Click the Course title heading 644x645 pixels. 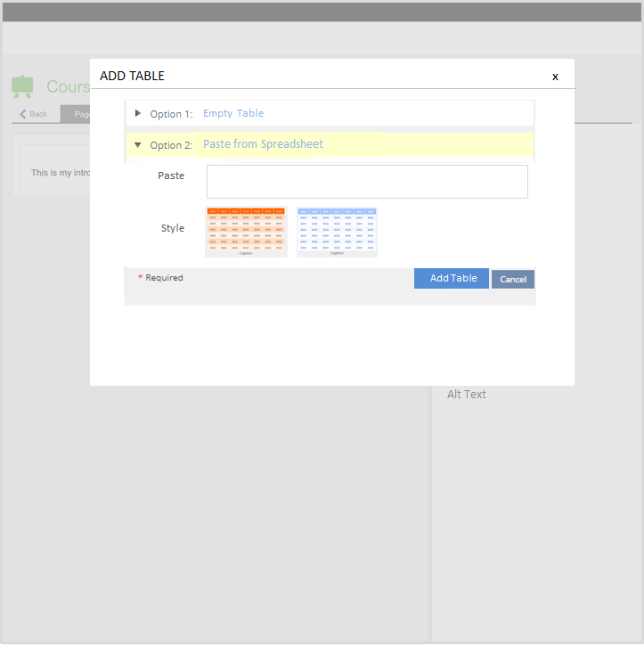pos(68,86)
